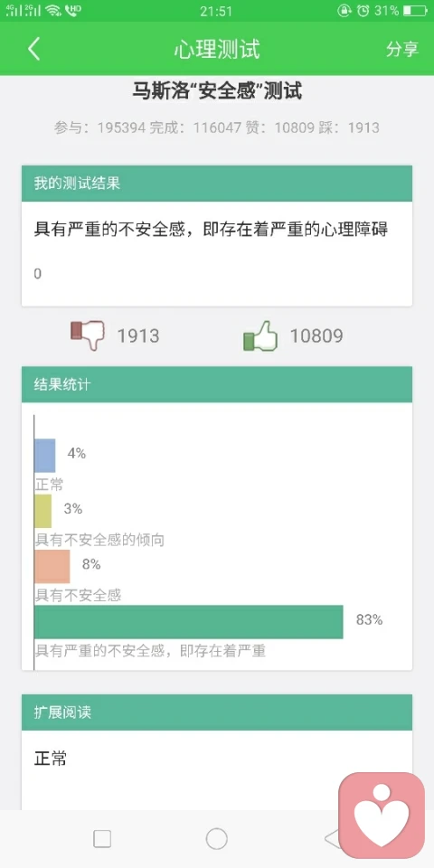Open the pink heart floating icon
434x868 pixels.
click(x=382, y=816)
